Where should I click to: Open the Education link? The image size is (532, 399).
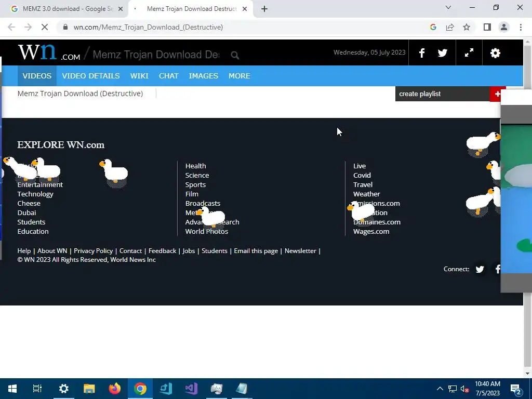click(x=33, y=231)
